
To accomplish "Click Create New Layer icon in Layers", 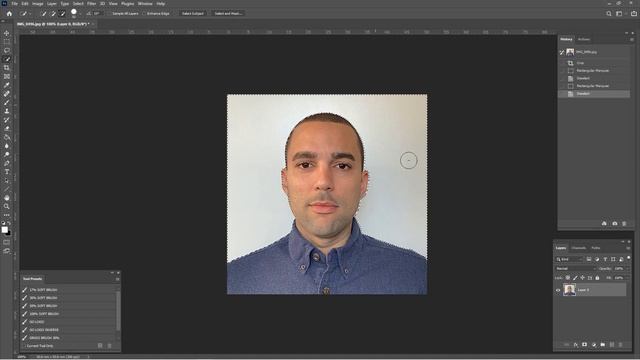I will click(x=612, y=345).
